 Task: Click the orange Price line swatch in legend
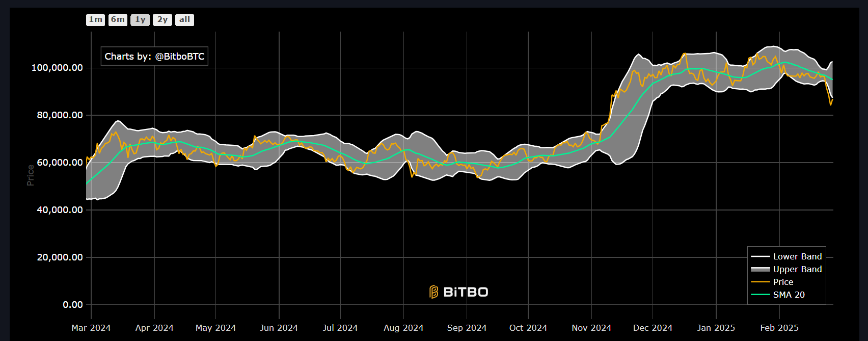click(760, 282)
